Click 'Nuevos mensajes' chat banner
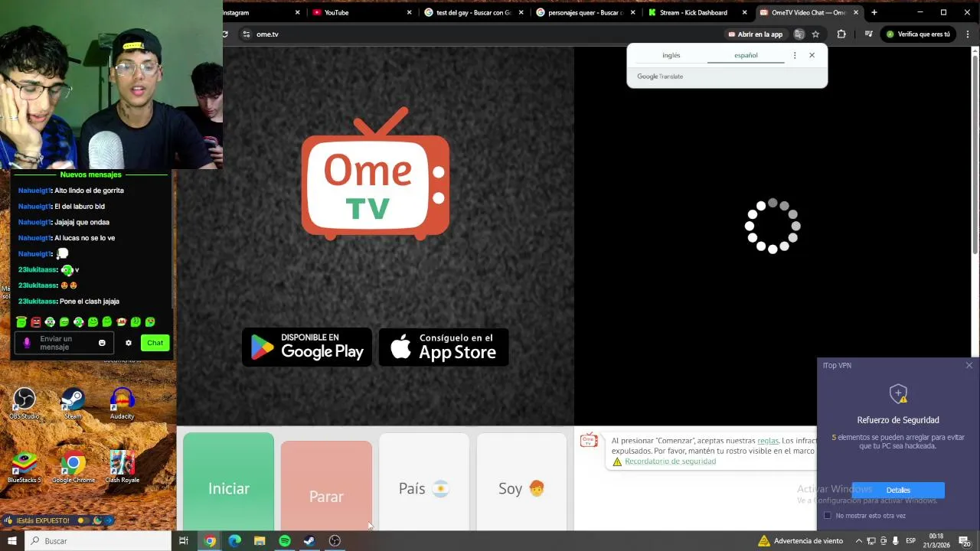This screenshot has height=551, width=980. click(91, 174)
